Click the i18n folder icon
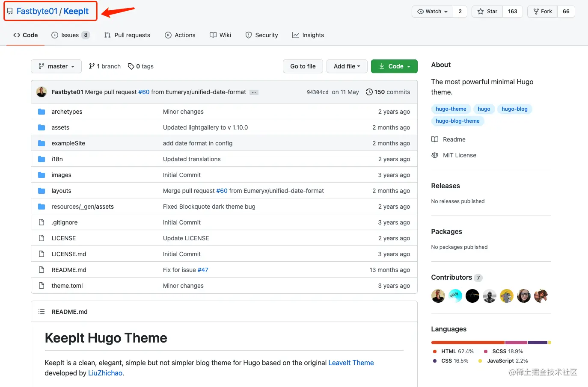Image resolution: width=588 pixels, height=387 pixels. (42, 159)
